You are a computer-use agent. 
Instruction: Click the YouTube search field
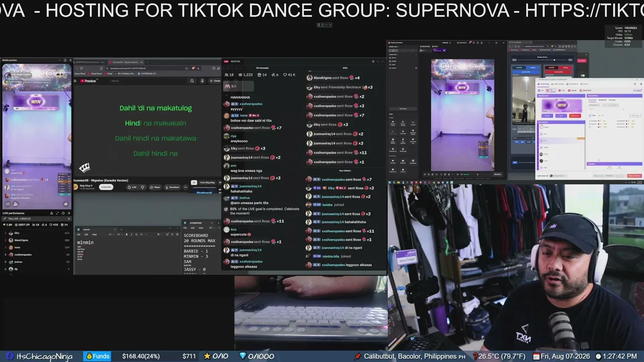[148, 80]
